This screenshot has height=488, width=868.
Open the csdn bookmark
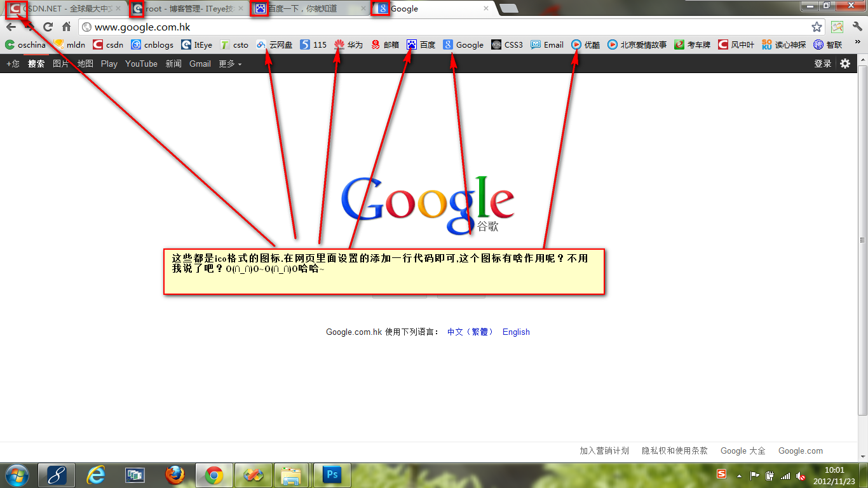coord(108,44)
